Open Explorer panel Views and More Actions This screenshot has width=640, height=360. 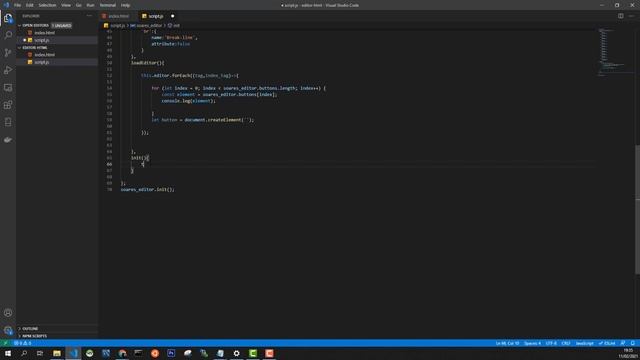(89, 16)
